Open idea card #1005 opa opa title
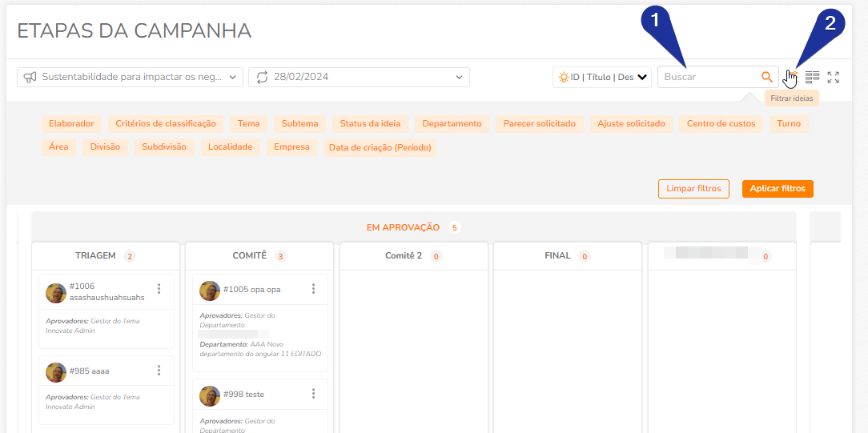The height and width of the screenshot is (433, 868). (x=252, y=289)
